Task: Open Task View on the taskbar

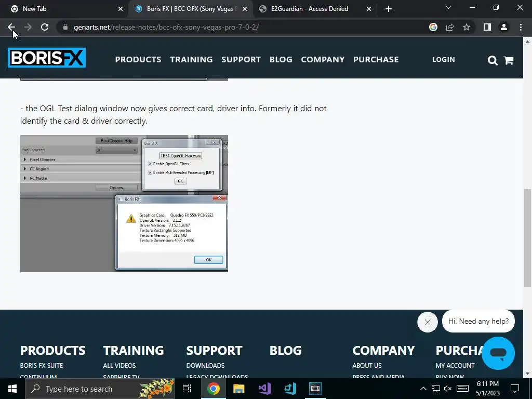Action: point(187,389)
